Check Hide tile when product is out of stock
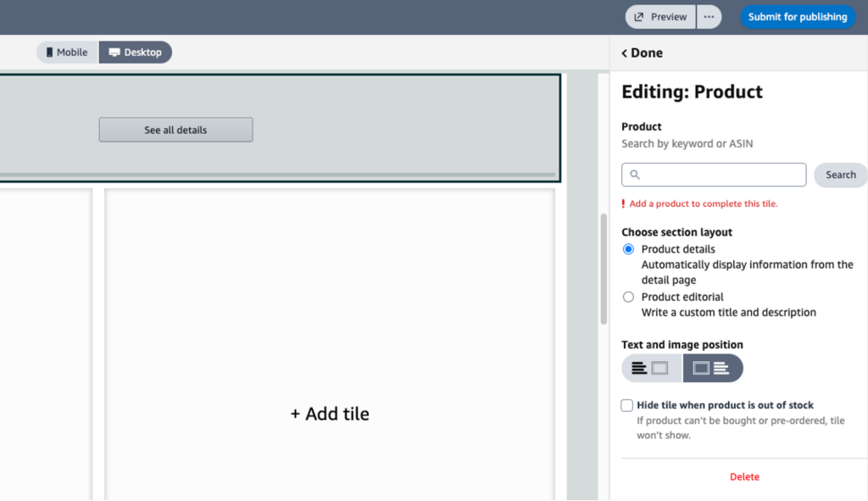 pyautogui.click(x=626, y=405)
